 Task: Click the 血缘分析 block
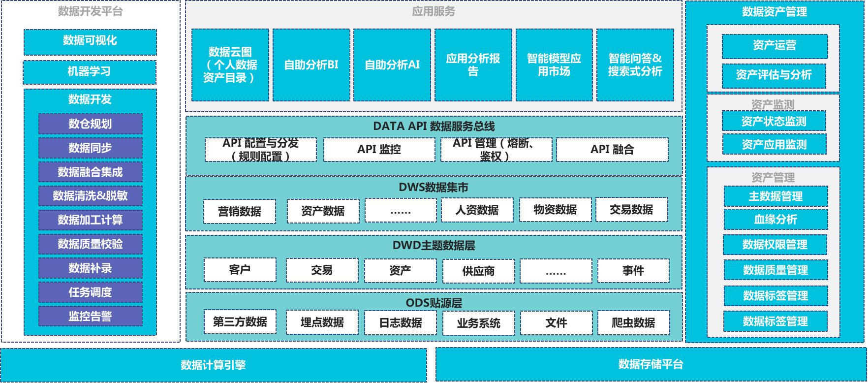tap(775, 220)
